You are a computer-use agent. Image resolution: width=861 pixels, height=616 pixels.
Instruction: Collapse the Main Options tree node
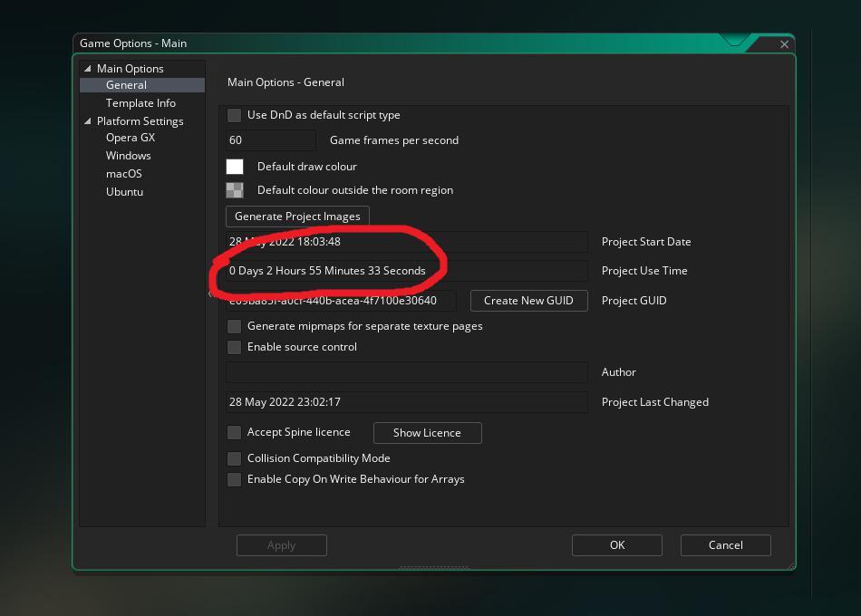coord(88,69)
